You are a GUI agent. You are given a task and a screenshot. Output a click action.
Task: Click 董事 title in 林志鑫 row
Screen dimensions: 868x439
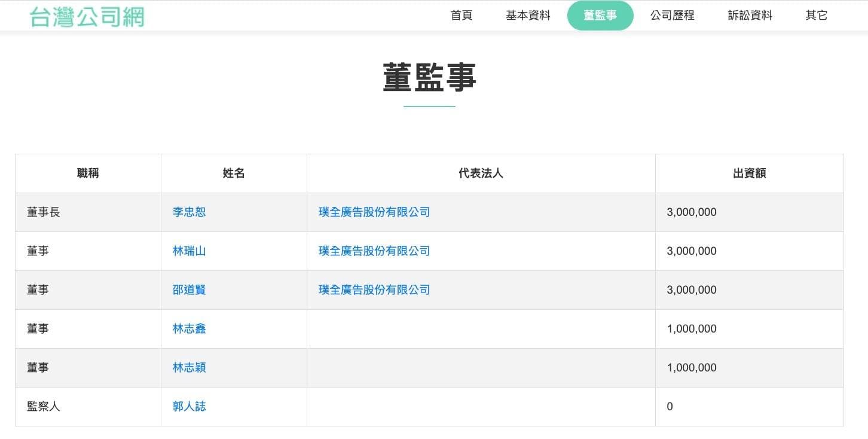(38, 329)
